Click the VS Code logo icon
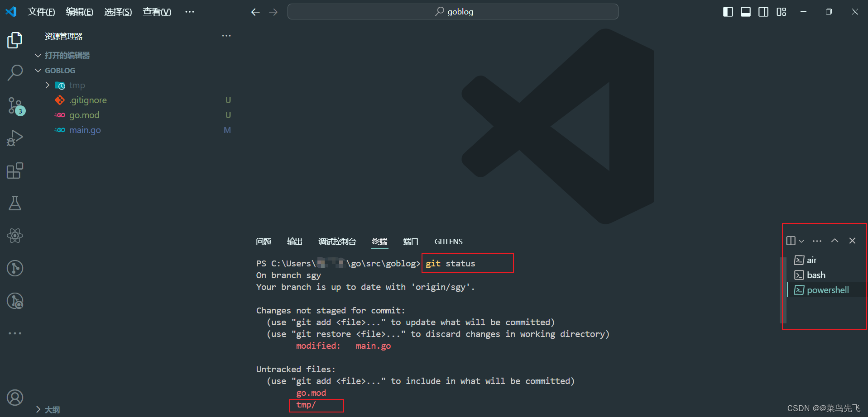 [11, 12]
